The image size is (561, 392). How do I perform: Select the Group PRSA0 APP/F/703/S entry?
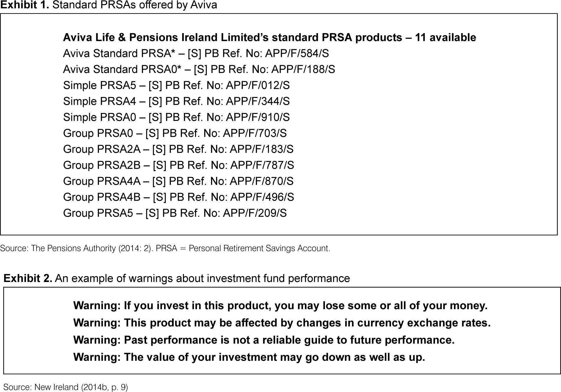(x=175, y=133)
